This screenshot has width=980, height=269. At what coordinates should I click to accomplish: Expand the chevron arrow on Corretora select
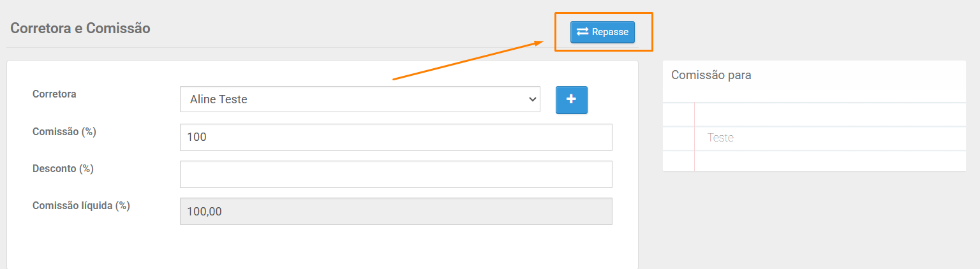(x=532, y=99)
